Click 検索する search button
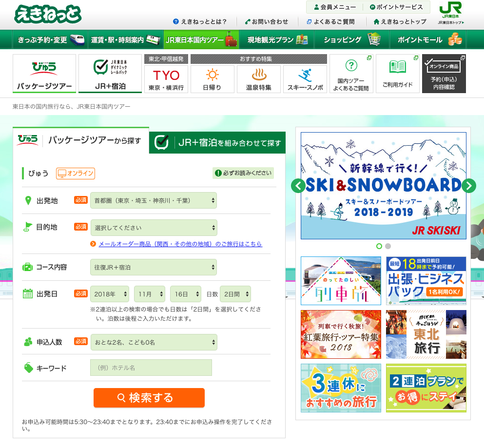 click(x=149, y=398)
